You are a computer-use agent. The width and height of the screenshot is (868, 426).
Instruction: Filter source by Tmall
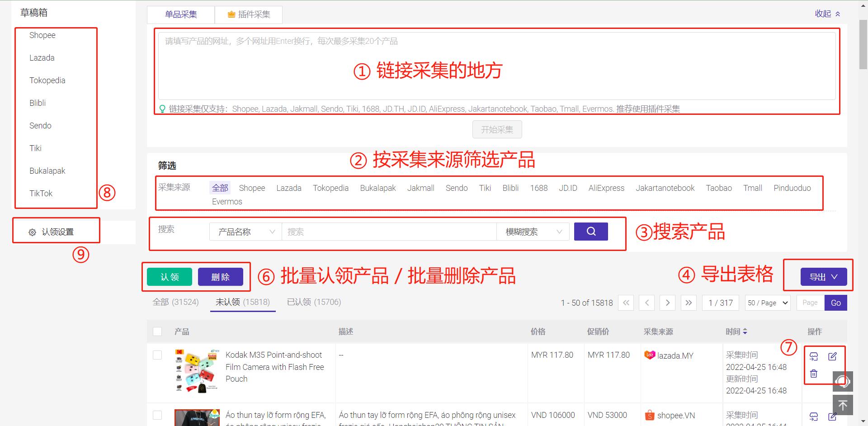coord(753,188)
